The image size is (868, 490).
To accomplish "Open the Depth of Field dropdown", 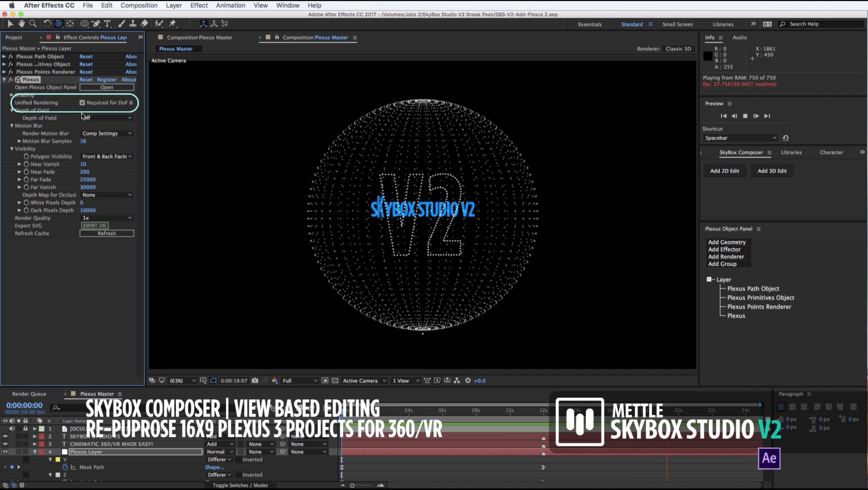I will coord(106,118).
